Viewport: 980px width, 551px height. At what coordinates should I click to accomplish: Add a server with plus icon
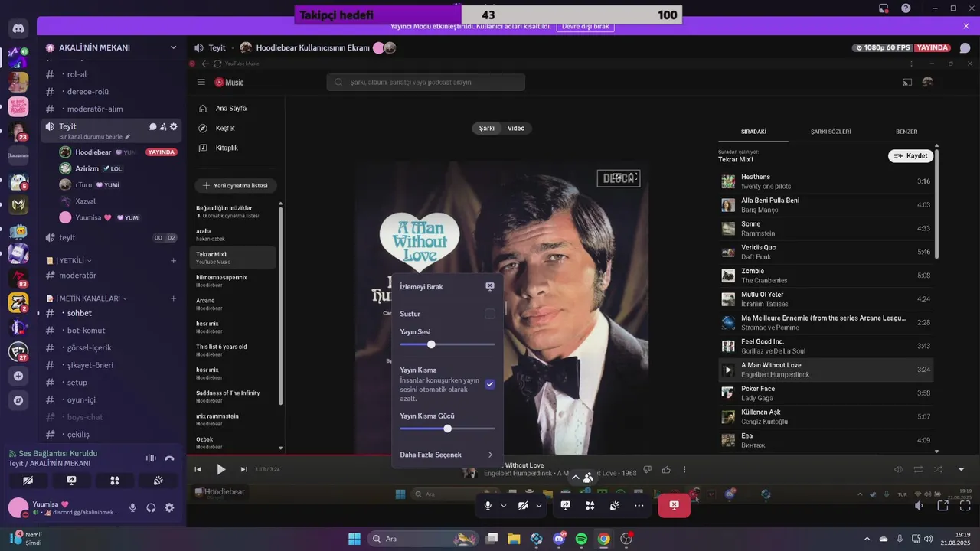pos(18,376)
